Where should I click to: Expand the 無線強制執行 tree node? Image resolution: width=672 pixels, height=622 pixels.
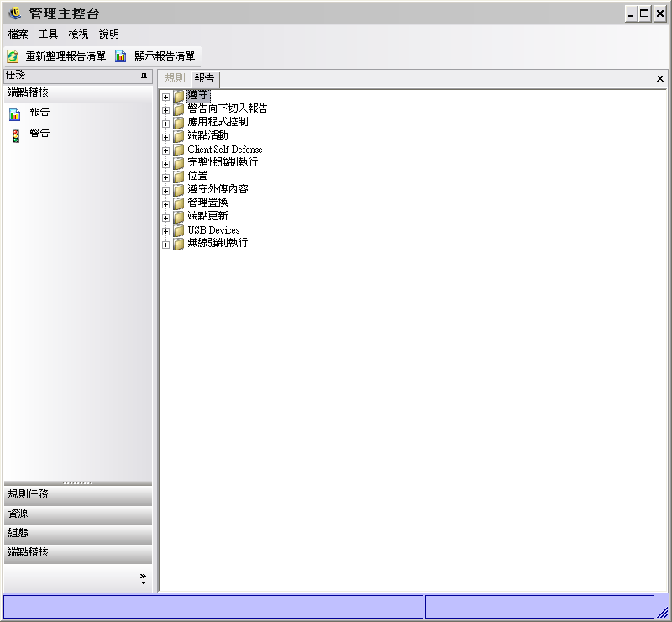[165, 245]
